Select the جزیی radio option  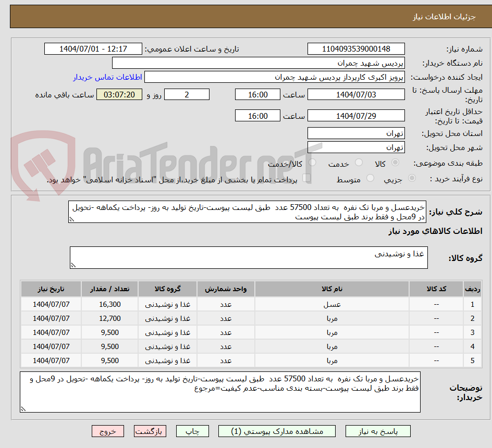tap(411, 179)
